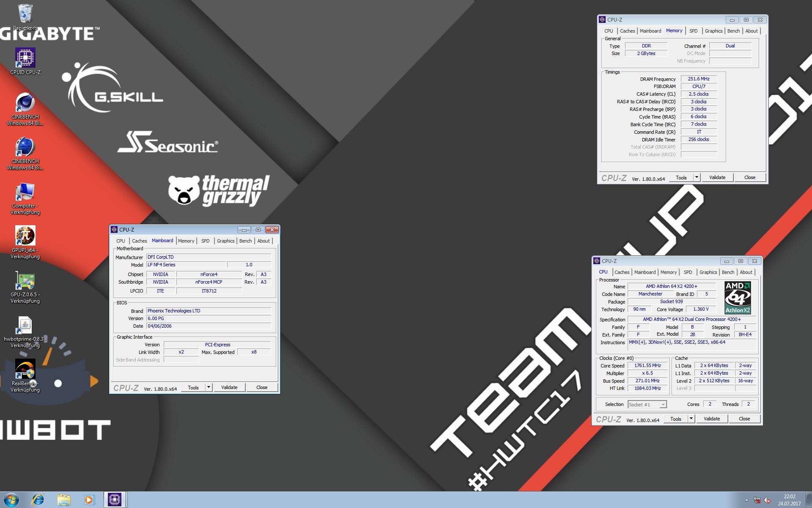Open hwbotprime-0.8.3 desktop shortcut
The width and height of the screenshot is (812, 508).
click(x=25, y=332)
